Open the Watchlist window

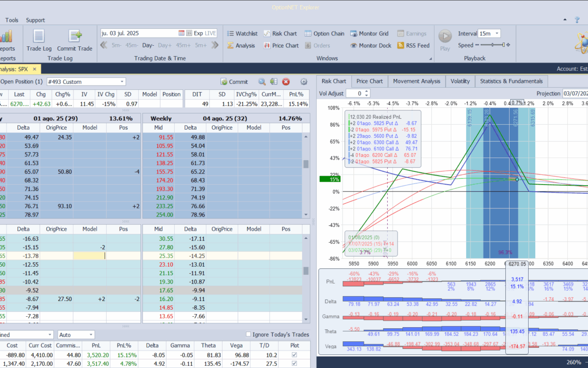(242, 33)
